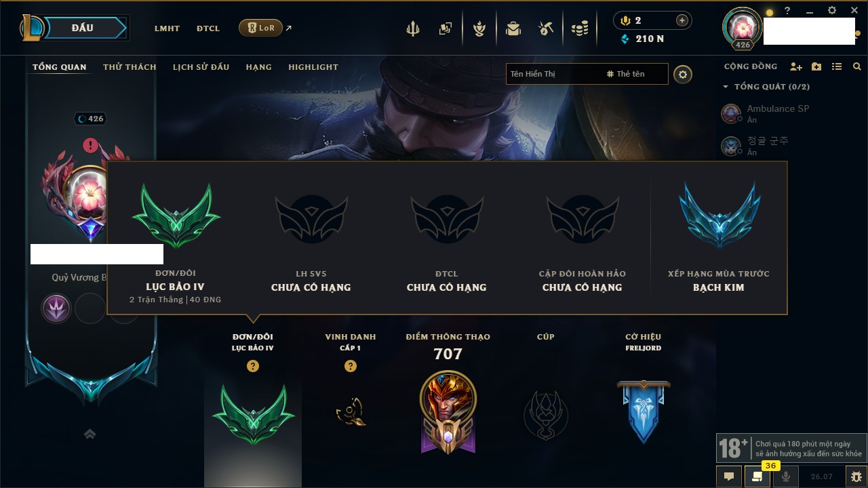
Task: Open the Store coins icon
Action: [x=580, y=28]
